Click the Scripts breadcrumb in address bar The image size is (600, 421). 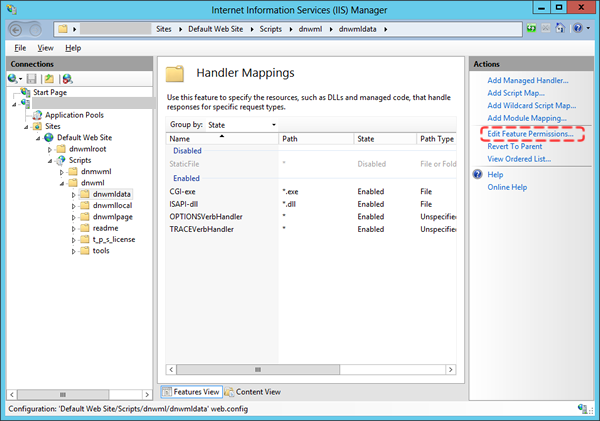pos(271,29)
